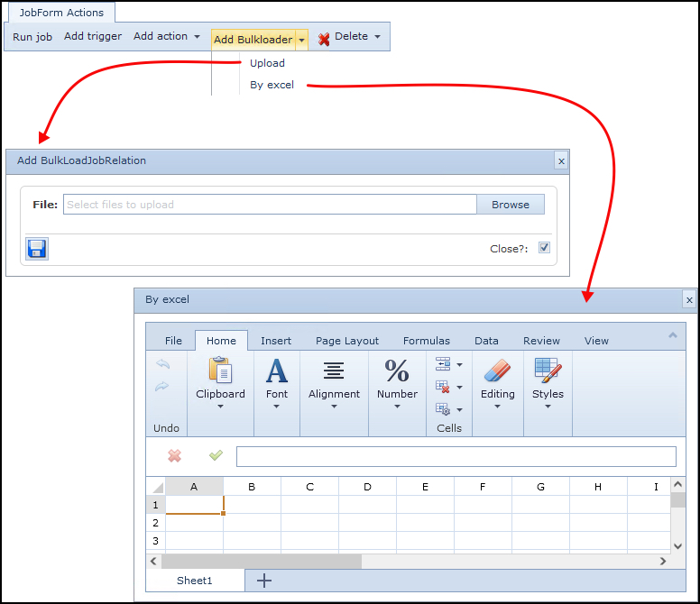This screenshot has height=604, width=700.
Task: Select the JobForm Actions tab
Action: tap(61, 13)
